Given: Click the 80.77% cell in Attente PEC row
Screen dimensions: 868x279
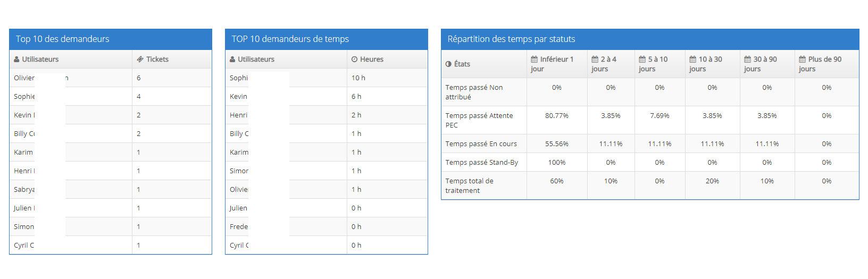Looking at the screenshot, I should point(557,115).
